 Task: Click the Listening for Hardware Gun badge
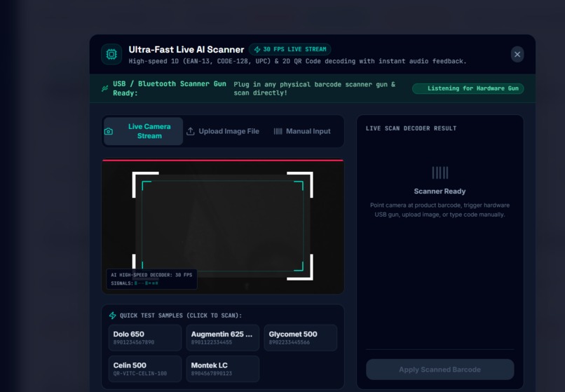coord(468,88)
